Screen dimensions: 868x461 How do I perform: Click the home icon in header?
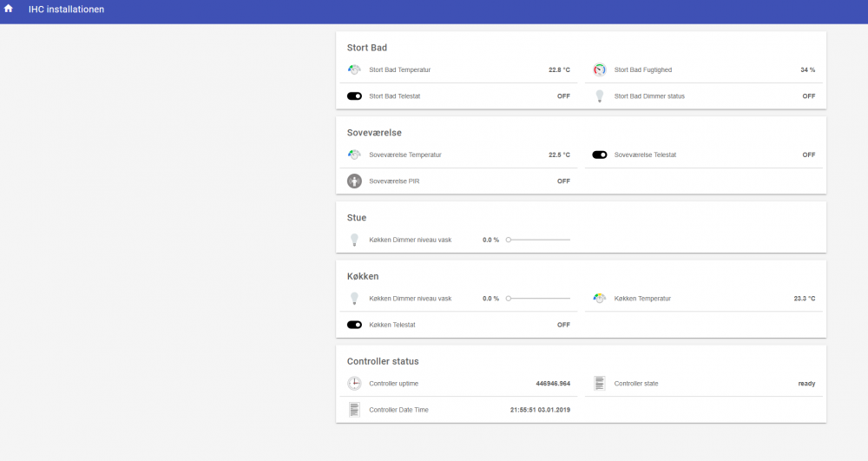pyautogui.click(x=9, y=10)
